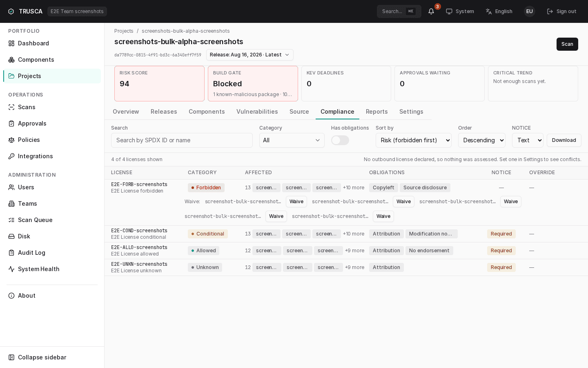Switch to the Reports tab

[x=376, y=112]
